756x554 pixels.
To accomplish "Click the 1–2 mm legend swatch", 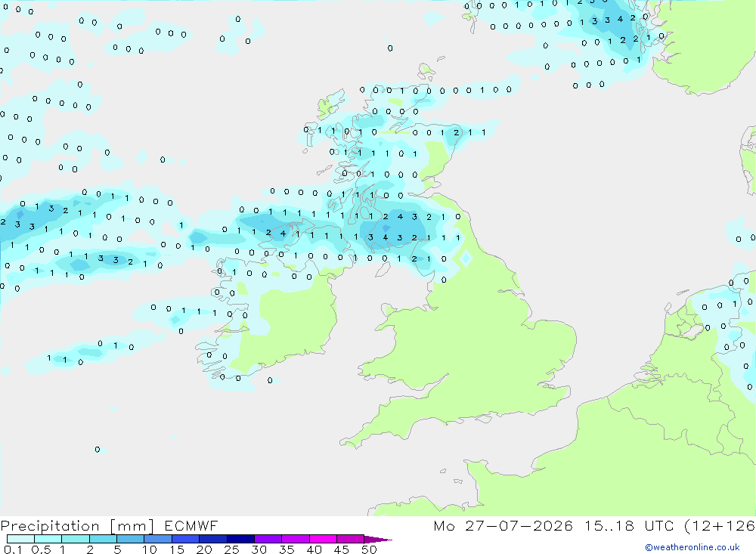I will click(x=75, y=539).
